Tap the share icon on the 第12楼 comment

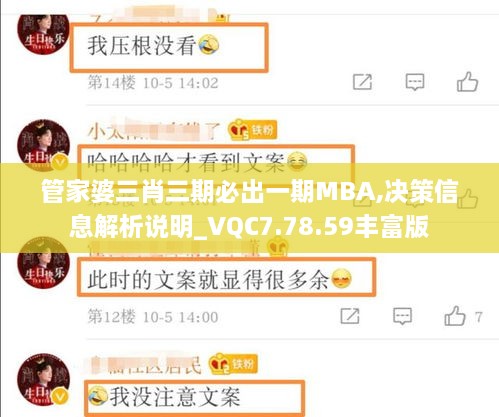pos(350,316)
